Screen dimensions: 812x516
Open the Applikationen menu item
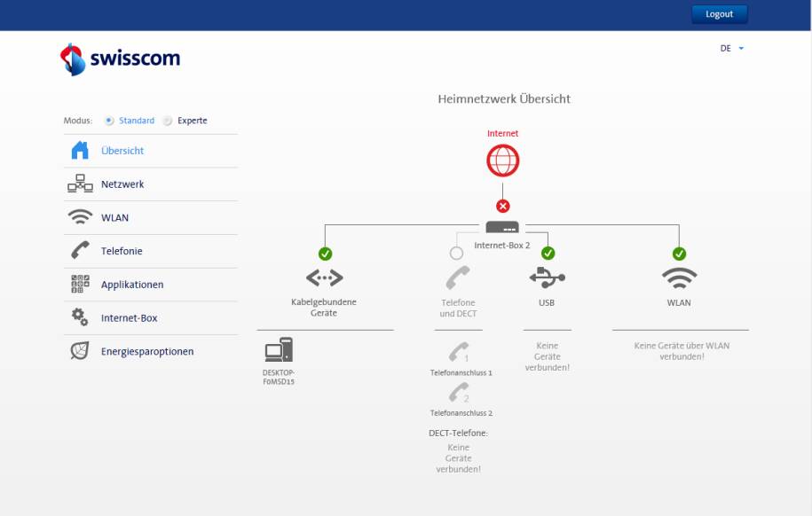151,284
